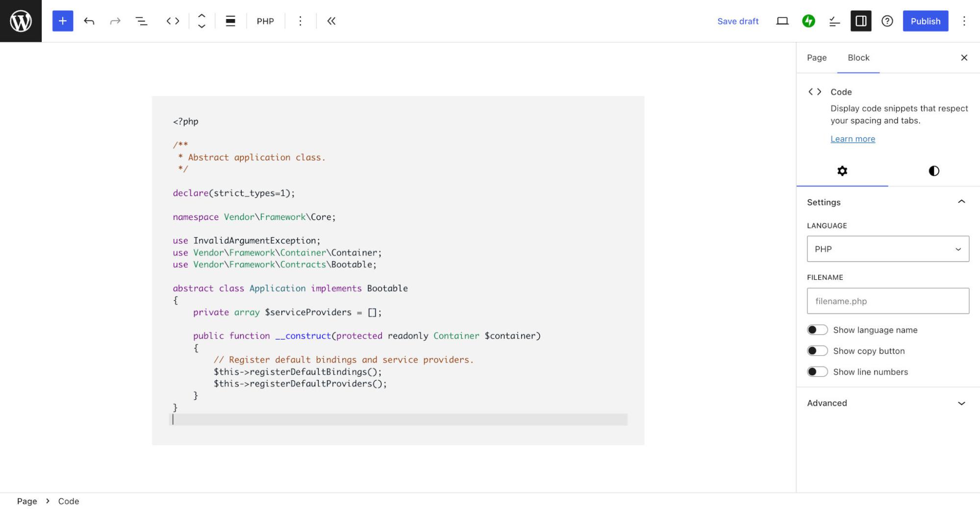The image size is (980, 509).
Task: Click the Undo icon
Action: tap(89, 21)
